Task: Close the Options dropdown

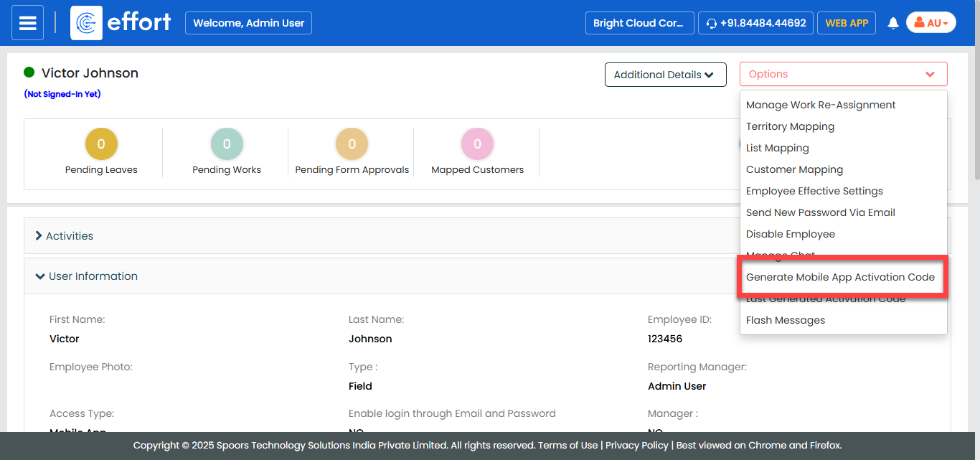Action: [843, 75]
